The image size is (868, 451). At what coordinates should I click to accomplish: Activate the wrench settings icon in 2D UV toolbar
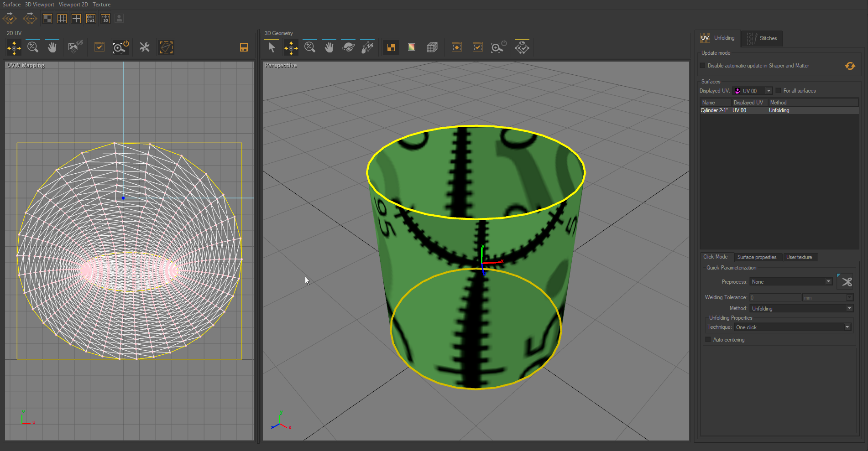point(144,47)
